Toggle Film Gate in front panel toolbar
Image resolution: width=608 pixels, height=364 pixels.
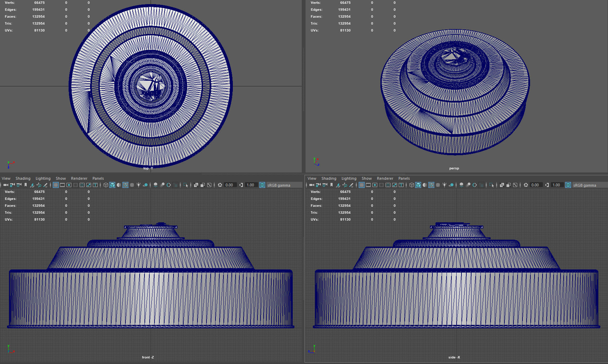pos(62,185)
